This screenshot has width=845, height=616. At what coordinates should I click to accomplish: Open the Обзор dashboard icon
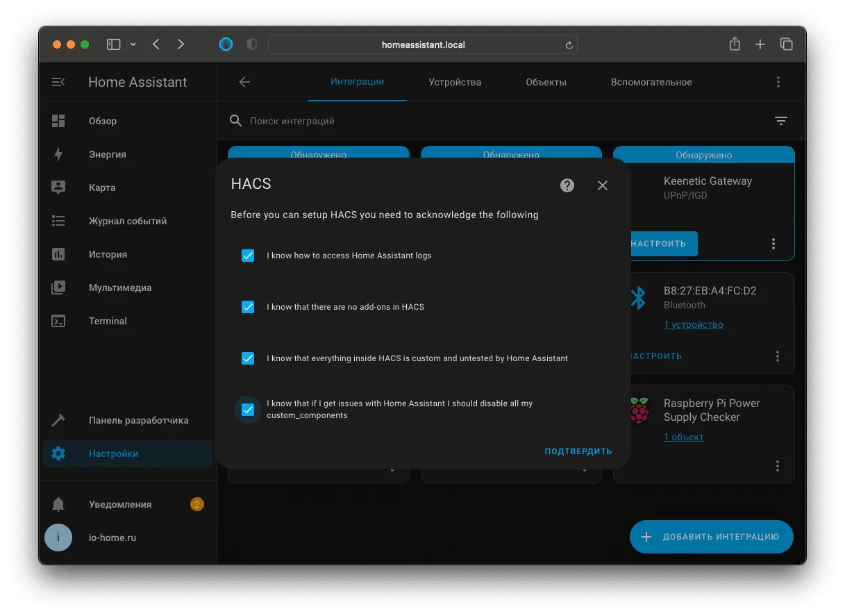click(58, 121)
